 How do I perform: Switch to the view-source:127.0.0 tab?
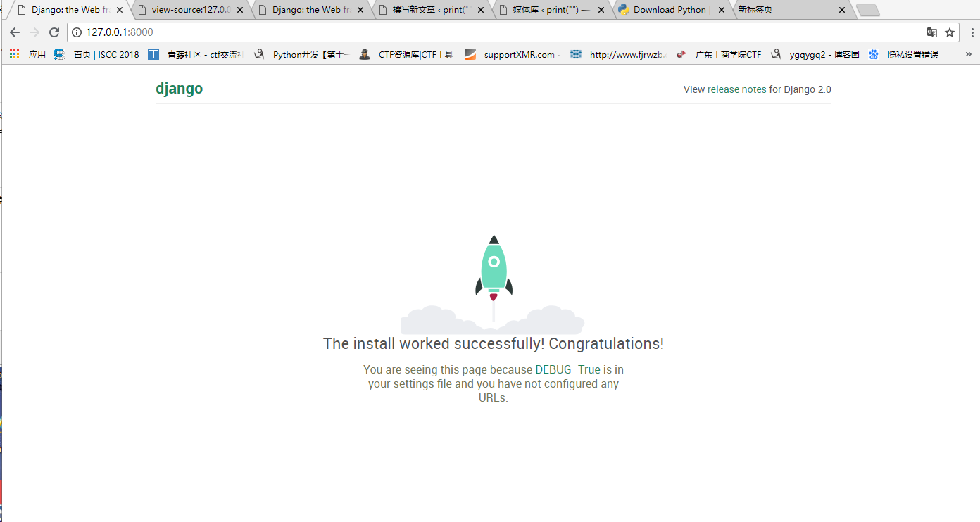190,10
